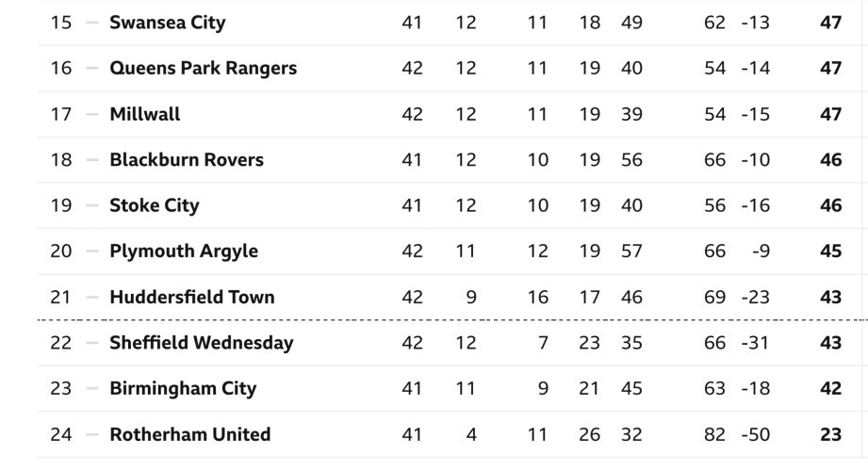This screenshot has height=471, width=868.
Task: Click the position-unchanged dash next to Blackburn Rovers
Action: [90, 160]
